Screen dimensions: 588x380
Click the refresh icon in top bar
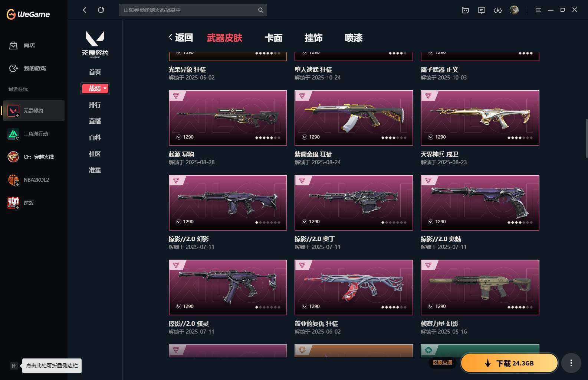click(x=101, y=10)
